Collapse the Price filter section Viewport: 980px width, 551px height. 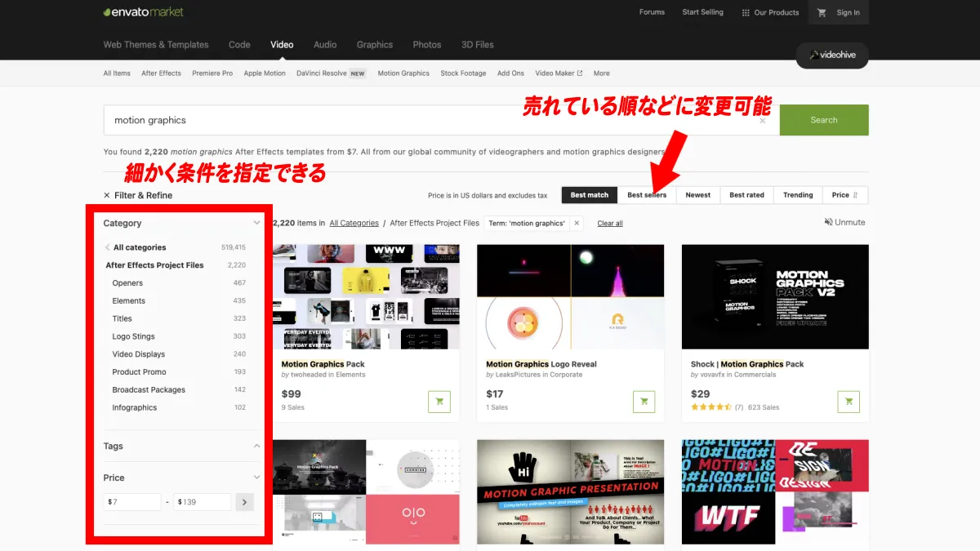256,478
